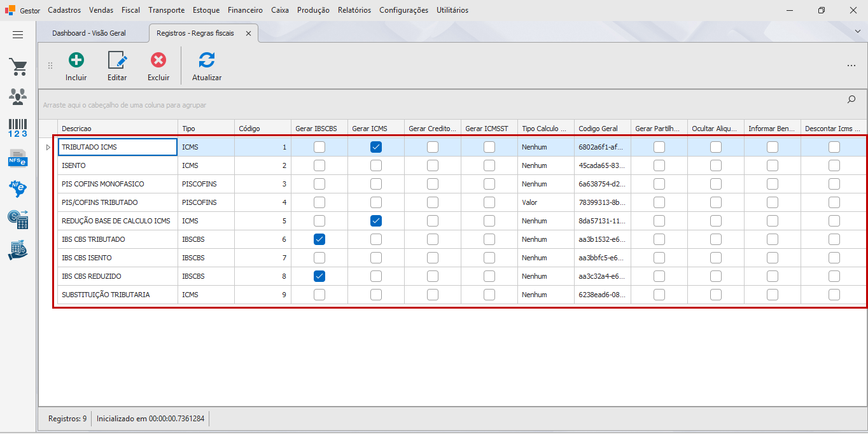
Task: Sort by the Código column header
Action: tap(263, 129)
